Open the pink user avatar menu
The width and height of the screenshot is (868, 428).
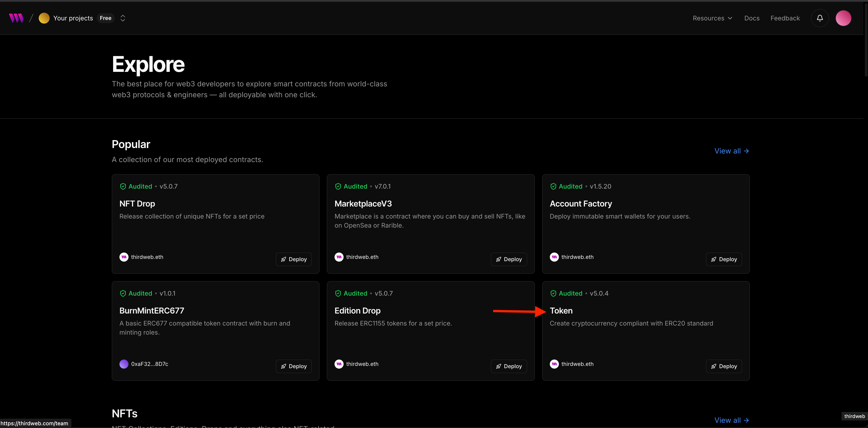[843, 18]
